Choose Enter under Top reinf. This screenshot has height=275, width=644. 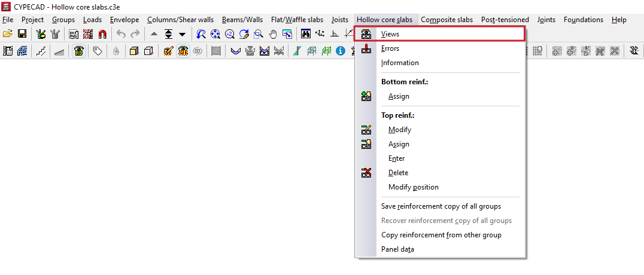(440, 158)
